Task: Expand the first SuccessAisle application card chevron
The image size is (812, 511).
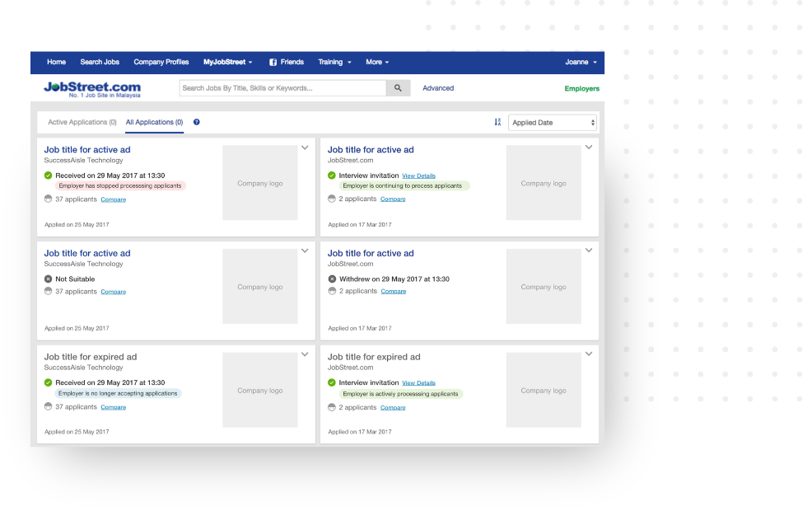Action: (305, 148)
